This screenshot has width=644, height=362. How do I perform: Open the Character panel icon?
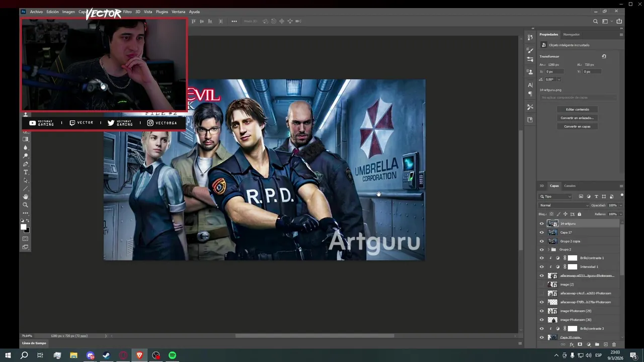click(x=530, y=85)
